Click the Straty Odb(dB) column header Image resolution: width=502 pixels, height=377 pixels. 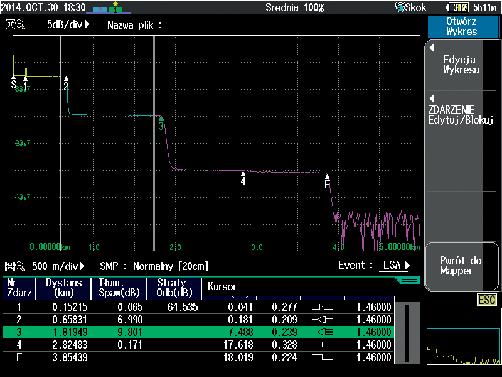coord(174,288)
